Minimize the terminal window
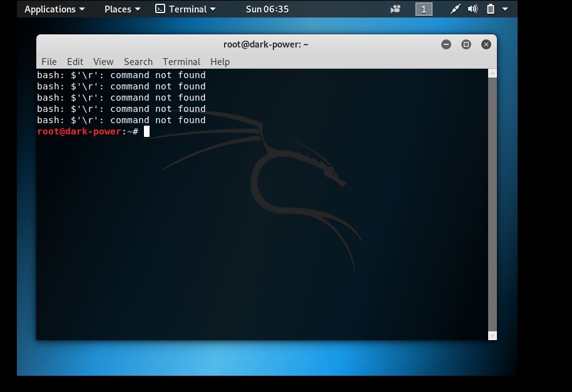The height and width of the screenshot is (392, 572). tap(446, 44)
